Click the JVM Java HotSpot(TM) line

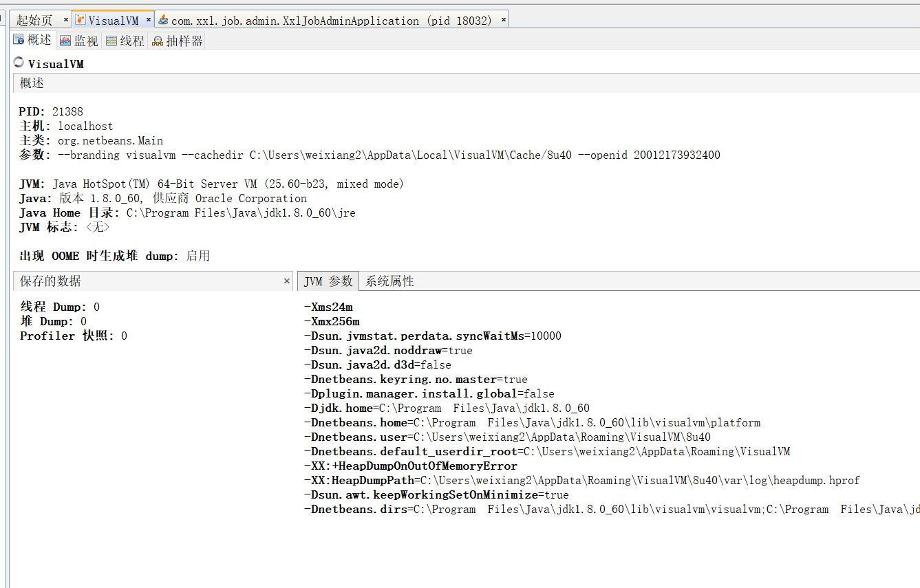click(x=211, y=184)
